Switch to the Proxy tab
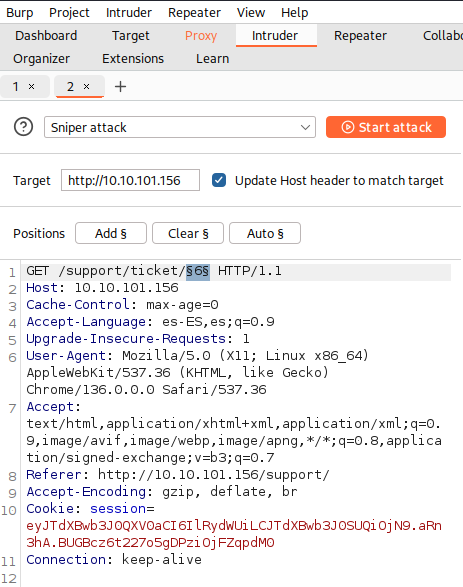The height and width of the screenshot is (587, 463). [201, 36]
